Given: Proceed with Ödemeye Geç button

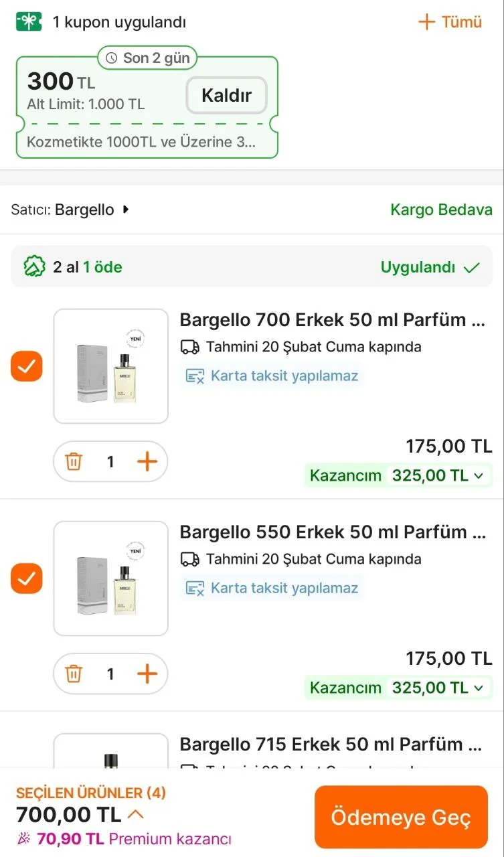Looking at the screenshot, I should tap(401, 817).
